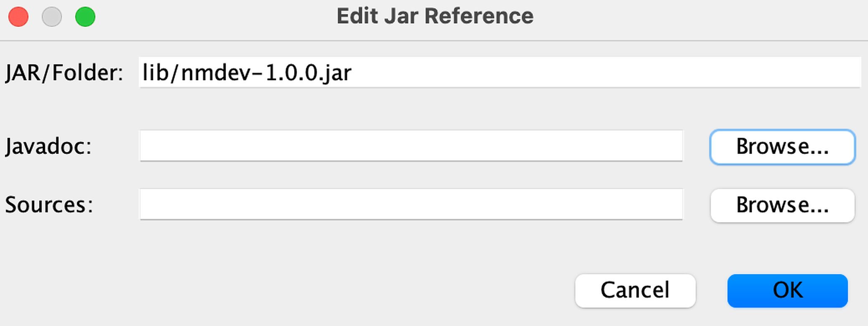The height and width of the screenshot is (326, 868).
Task: Browse for a Javadoc location
Action: coord(782,147)
